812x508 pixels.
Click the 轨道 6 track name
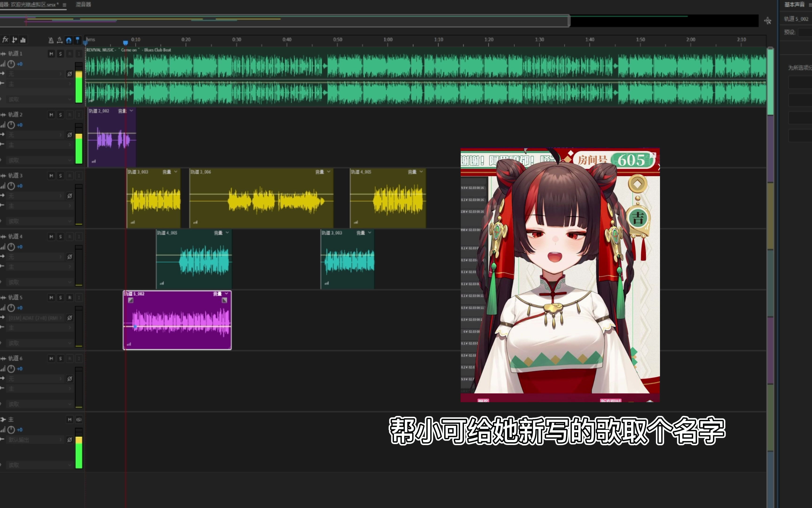click(x=15, y=358)
